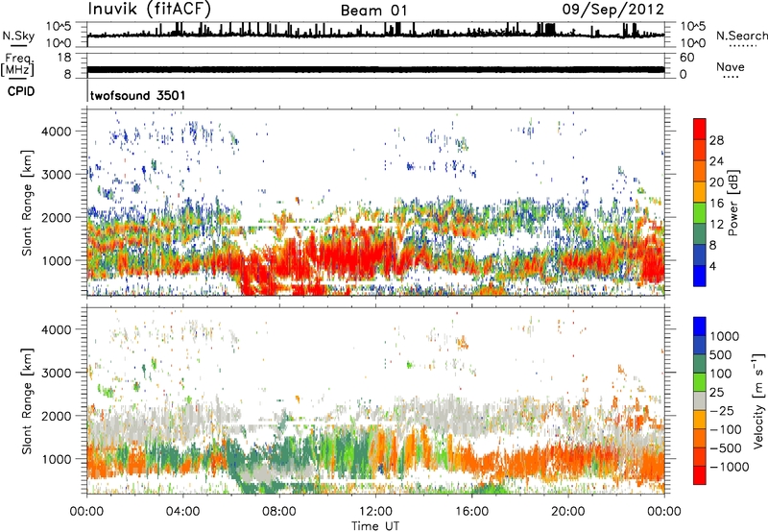Select the "-500" value on Velocity colorbar
This screenshot has height=532, width=768.
[x=726, y=448]
